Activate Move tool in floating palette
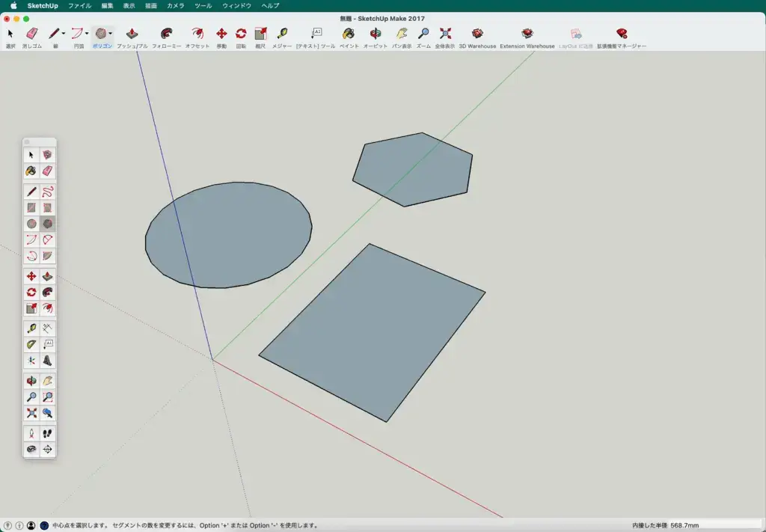Screen dimensions: 766x532 click(31, 277)
